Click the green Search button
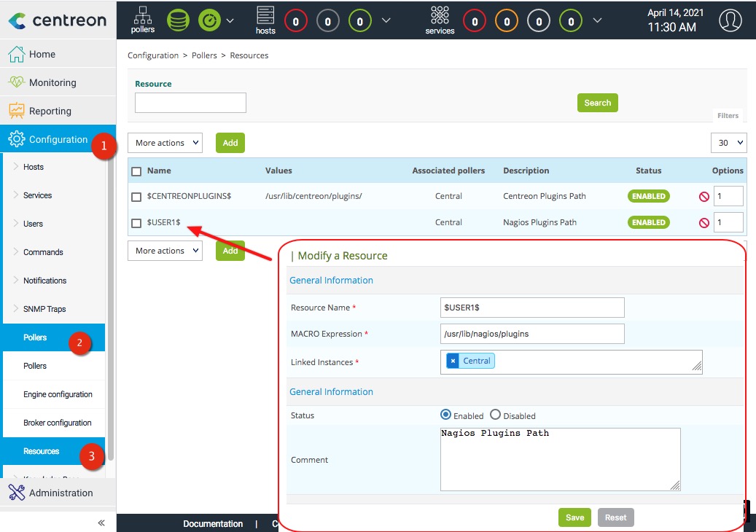Image resolution: width=756 pixels, height=532 pixels. 597,103
